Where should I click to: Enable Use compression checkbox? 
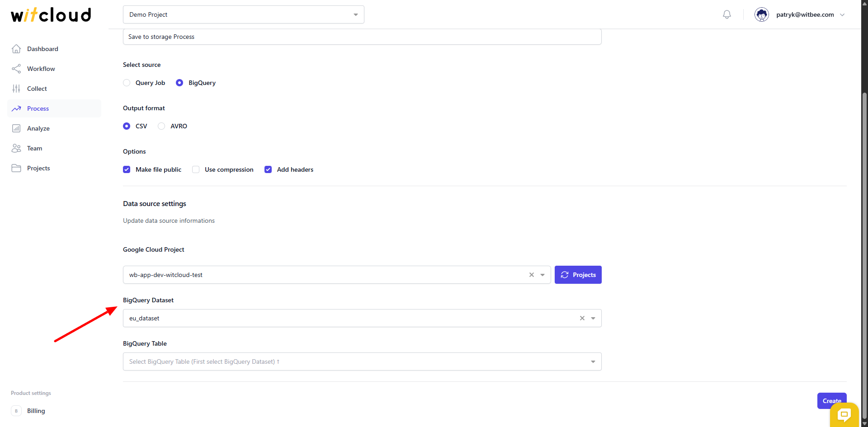pos(196,169)
